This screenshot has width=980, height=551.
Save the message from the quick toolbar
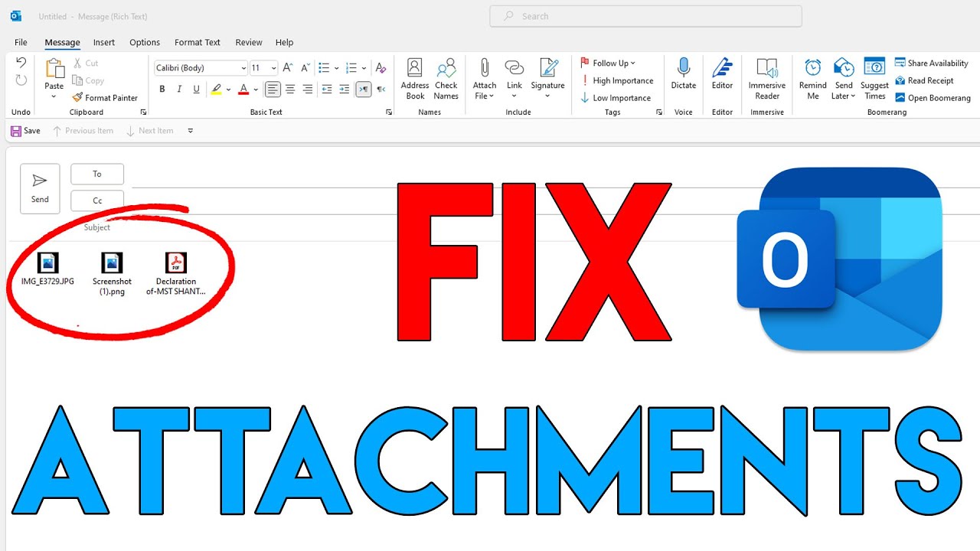pos(25,131)
